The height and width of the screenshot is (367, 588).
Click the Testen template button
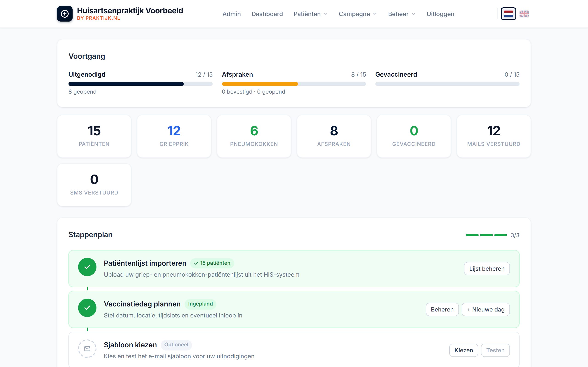coord(495,350)
